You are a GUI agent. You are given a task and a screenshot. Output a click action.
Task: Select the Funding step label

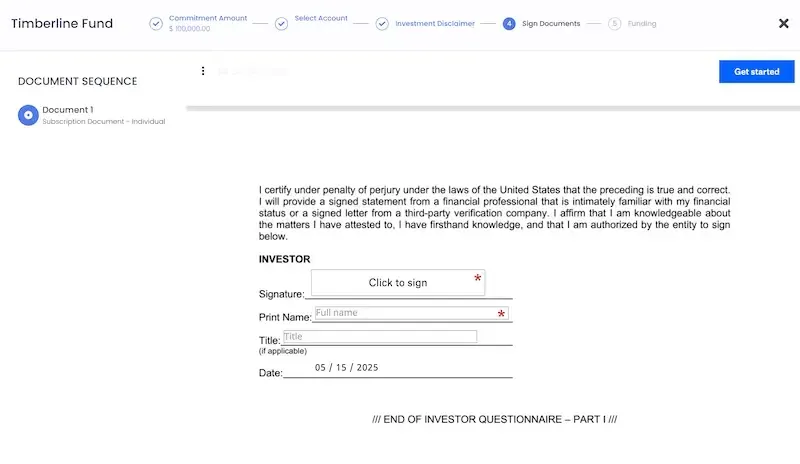click(x=642, y=23)
